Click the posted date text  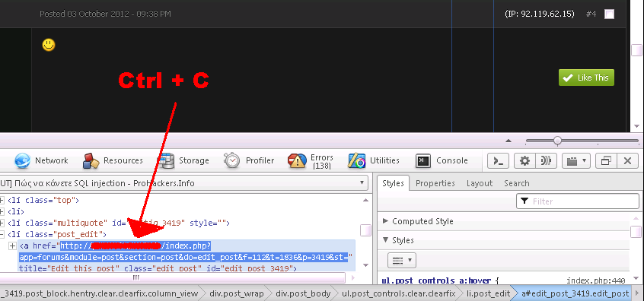[105, 14]
